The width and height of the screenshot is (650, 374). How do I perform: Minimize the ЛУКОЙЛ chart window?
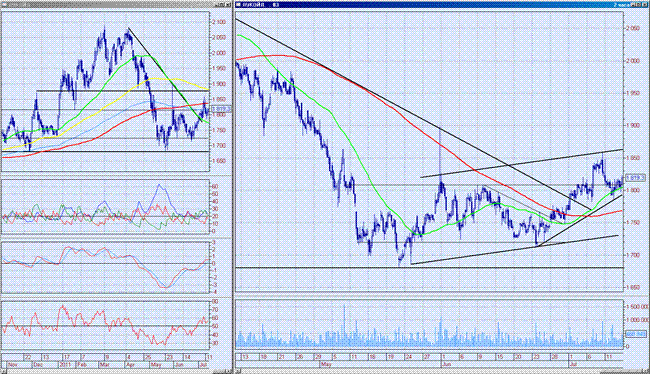(633, 5)
